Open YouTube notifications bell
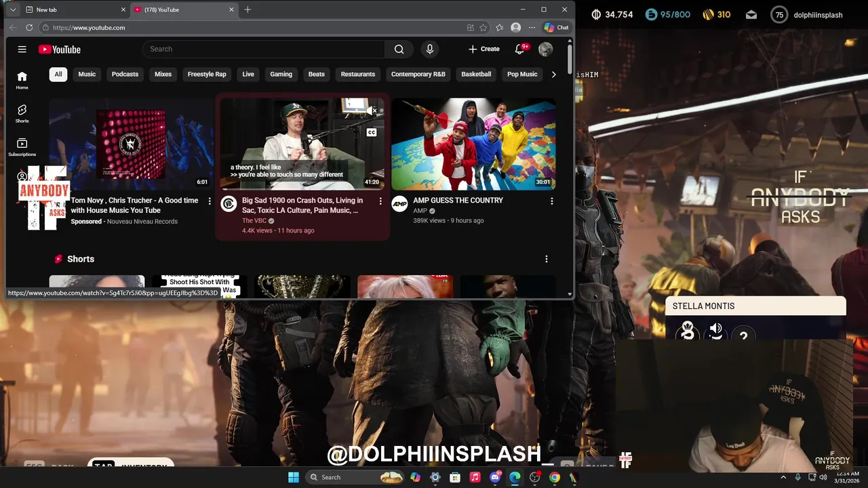 520,49
